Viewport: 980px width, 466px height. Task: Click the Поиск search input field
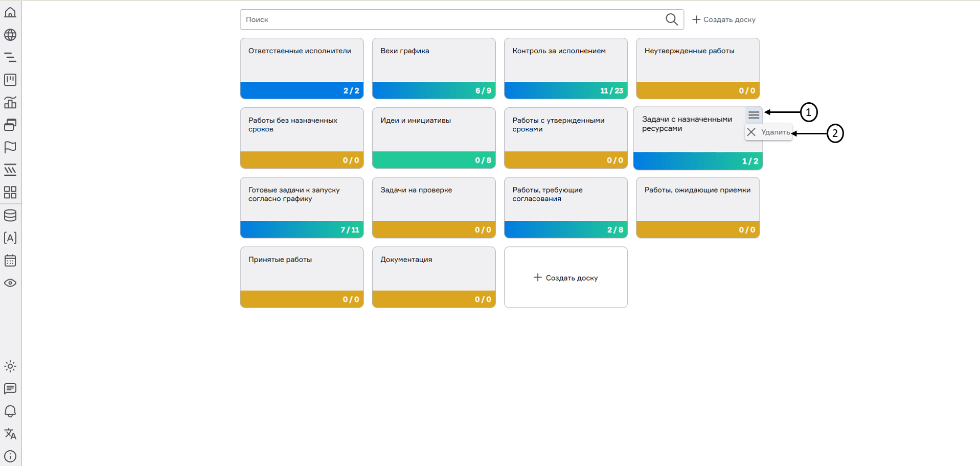point(450,19)
